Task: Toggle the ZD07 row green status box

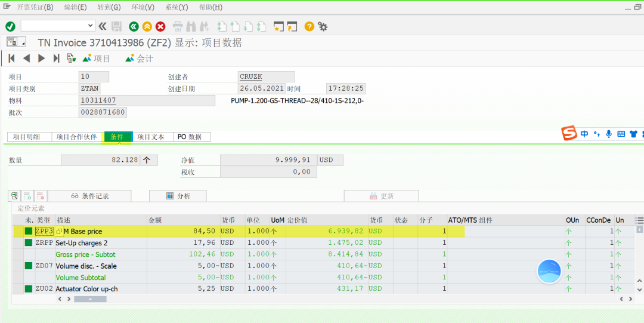Action: click(x=29, y=266)
